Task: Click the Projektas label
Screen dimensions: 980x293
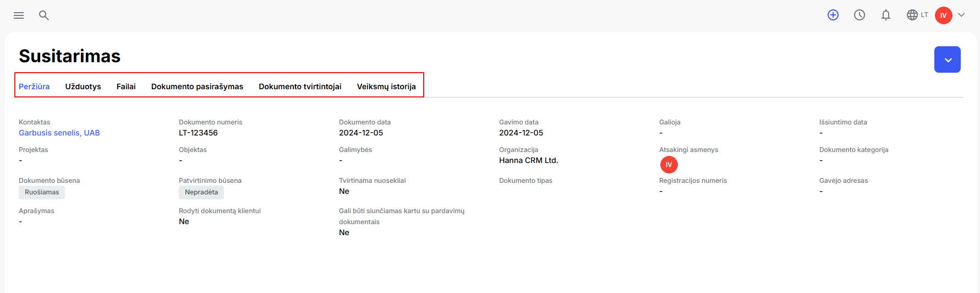Action: point(34,150)
